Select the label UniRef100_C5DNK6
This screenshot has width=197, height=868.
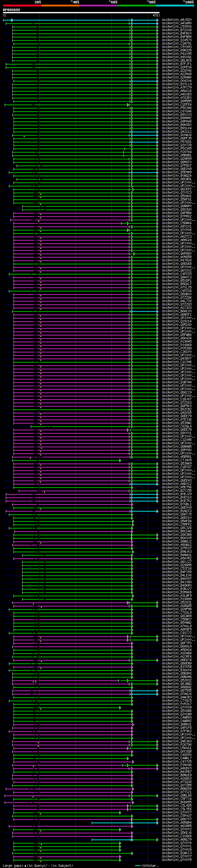[x=177, y=223]
